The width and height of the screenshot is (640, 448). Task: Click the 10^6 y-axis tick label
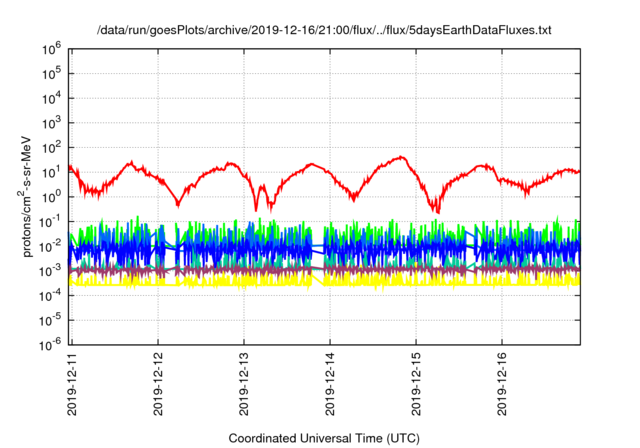pos(51,50)
